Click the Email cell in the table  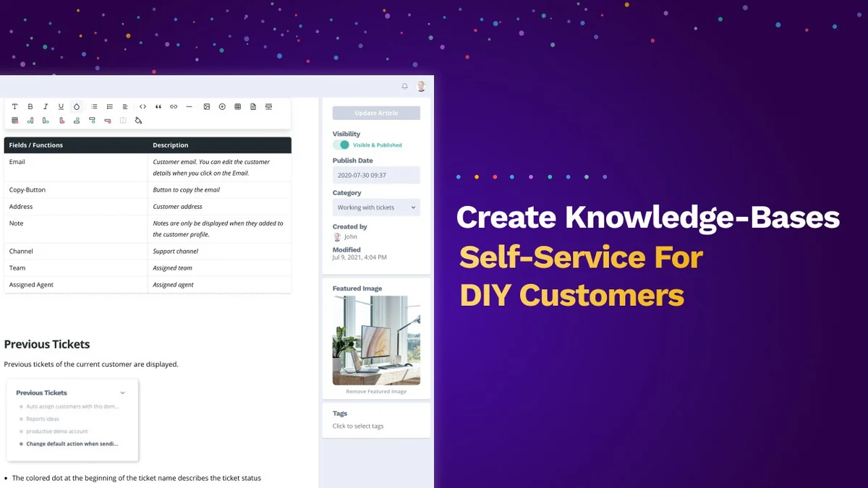pos(75,168)
